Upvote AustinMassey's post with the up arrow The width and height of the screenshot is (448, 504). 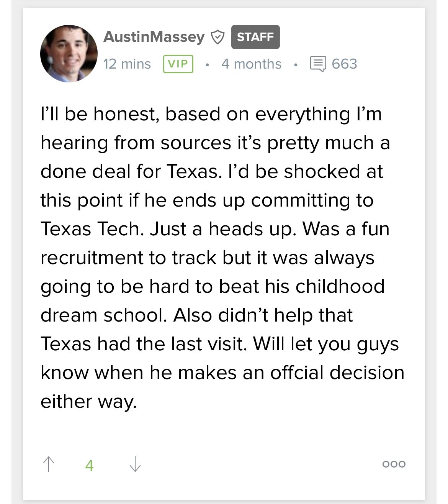pos(49,464)
